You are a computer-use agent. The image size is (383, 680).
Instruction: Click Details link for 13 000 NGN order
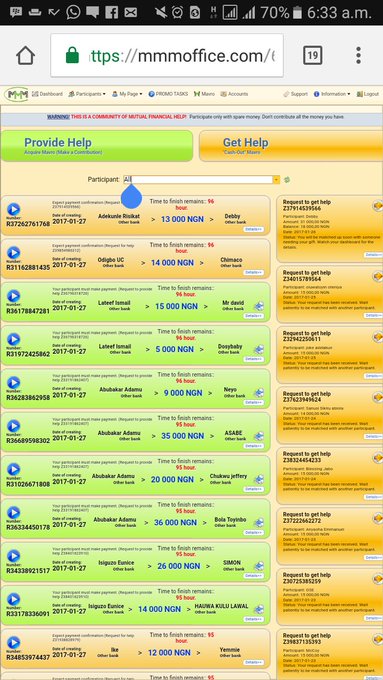pos(253,229)
